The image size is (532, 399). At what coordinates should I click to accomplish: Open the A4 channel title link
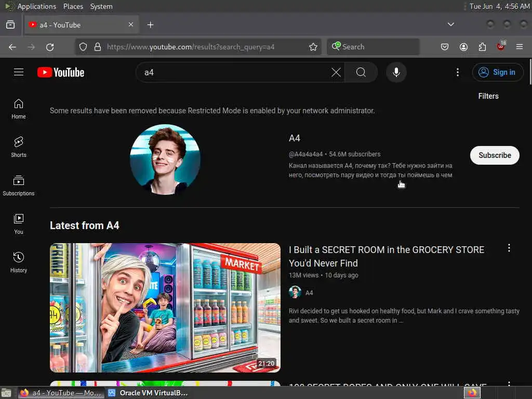click(294, 138)
